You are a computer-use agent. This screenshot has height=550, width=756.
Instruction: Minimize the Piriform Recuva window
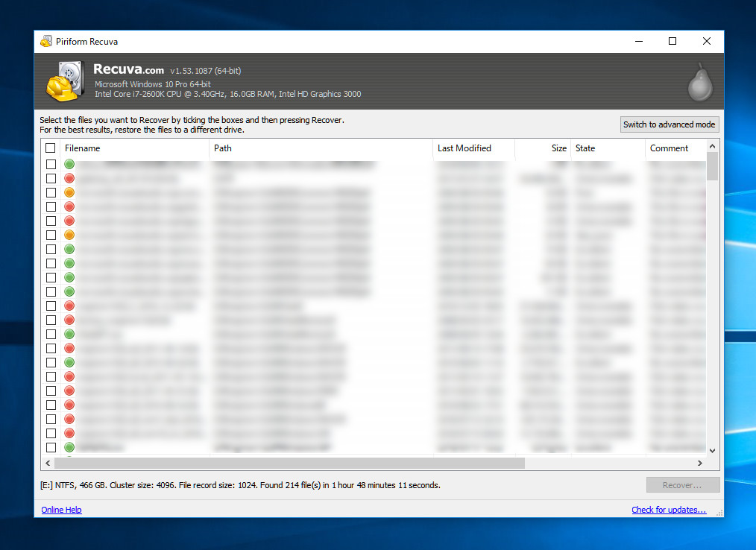(x=639, y=42)
